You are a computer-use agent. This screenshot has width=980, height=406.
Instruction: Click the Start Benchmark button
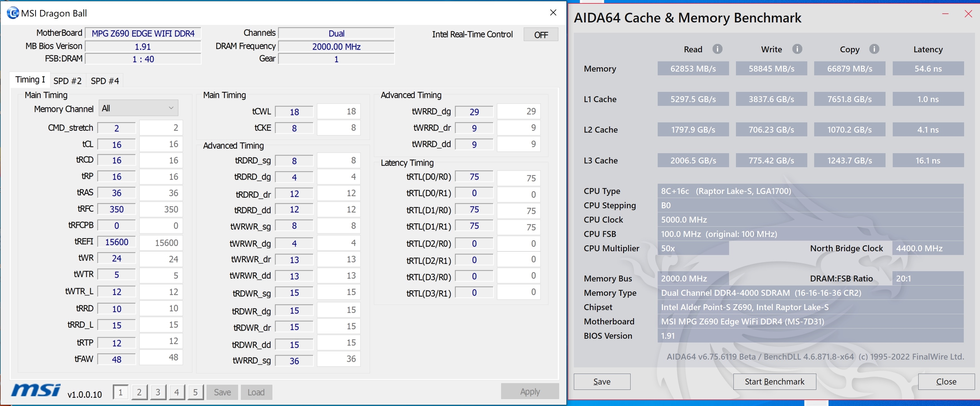tap(774, 381)
